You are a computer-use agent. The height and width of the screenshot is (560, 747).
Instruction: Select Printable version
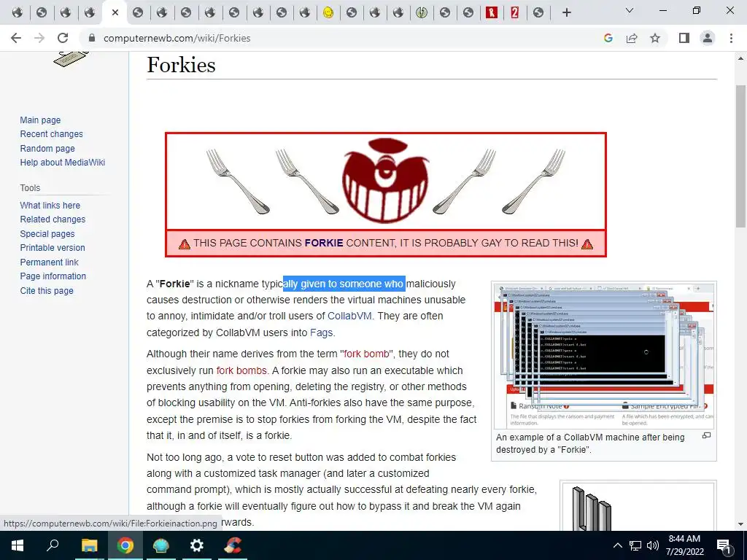[x=53, y=248]
